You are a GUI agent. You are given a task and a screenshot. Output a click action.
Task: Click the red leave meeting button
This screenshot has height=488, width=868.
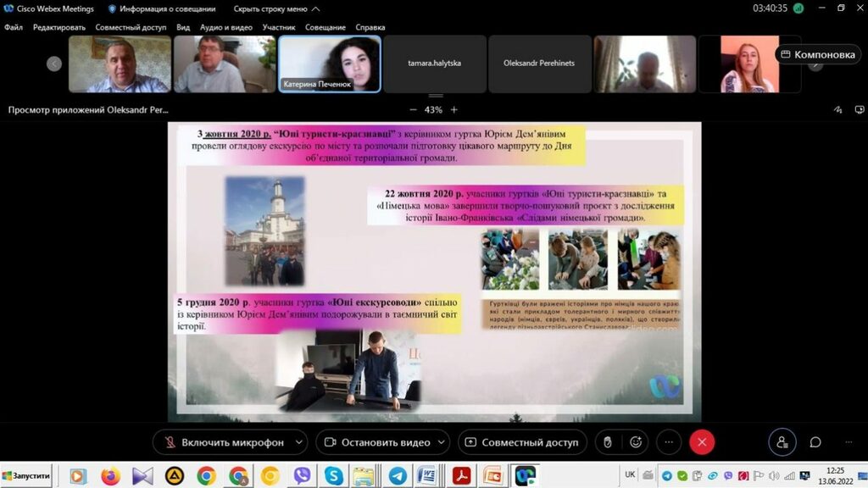pos(701,442)
